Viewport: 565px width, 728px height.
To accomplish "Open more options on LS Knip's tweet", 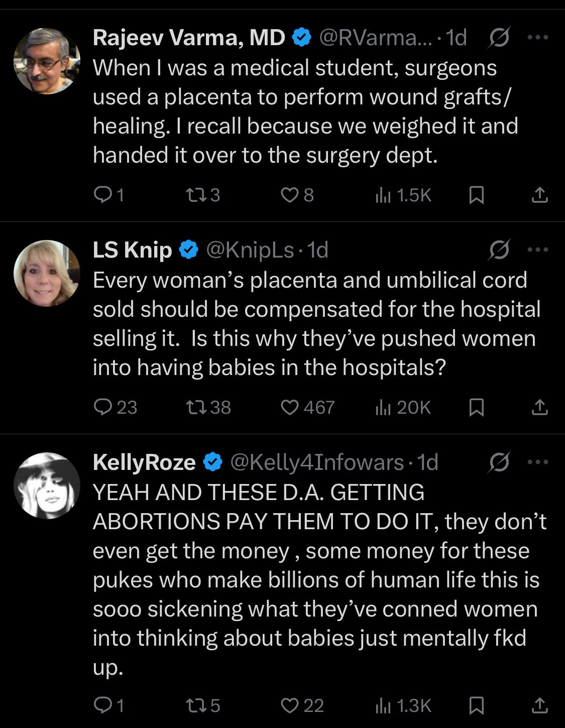I will (538, 250).
